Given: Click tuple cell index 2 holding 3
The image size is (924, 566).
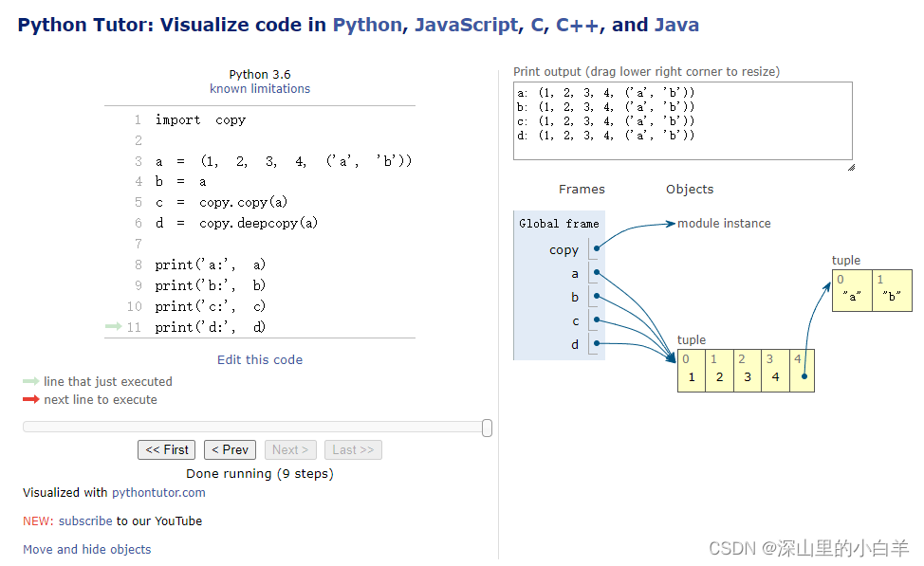Looking at the screenshot, I should [x=748, y=371].
